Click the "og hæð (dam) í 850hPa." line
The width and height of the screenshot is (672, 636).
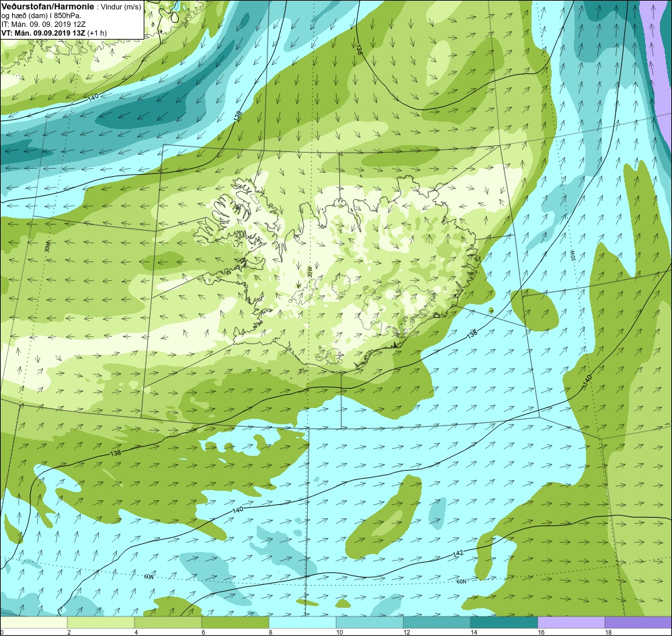(41, 16)
